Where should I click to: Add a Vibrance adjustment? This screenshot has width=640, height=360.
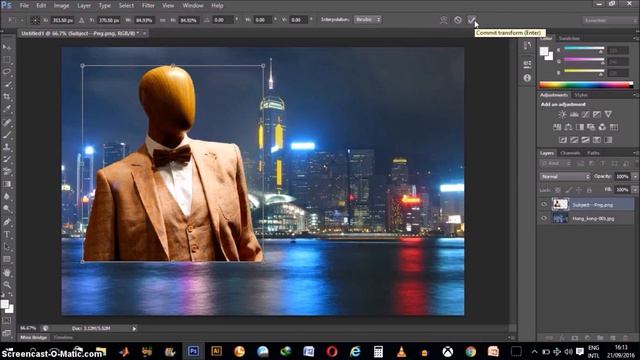click(608, 114)
